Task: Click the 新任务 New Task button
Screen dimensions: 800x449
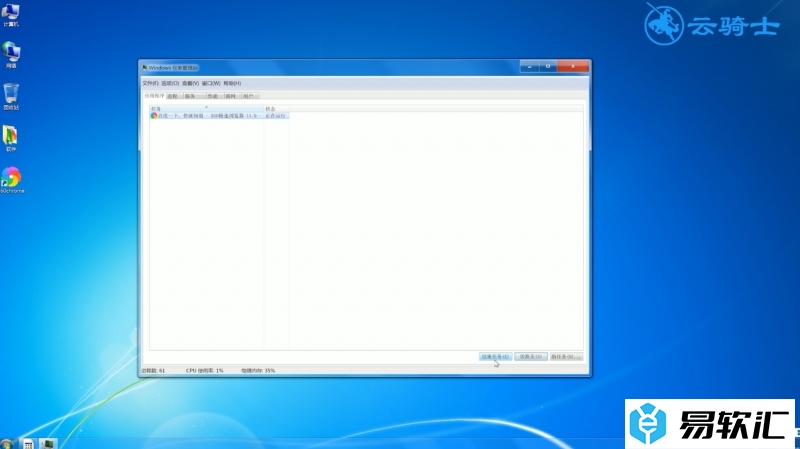Action: point(566,357)
